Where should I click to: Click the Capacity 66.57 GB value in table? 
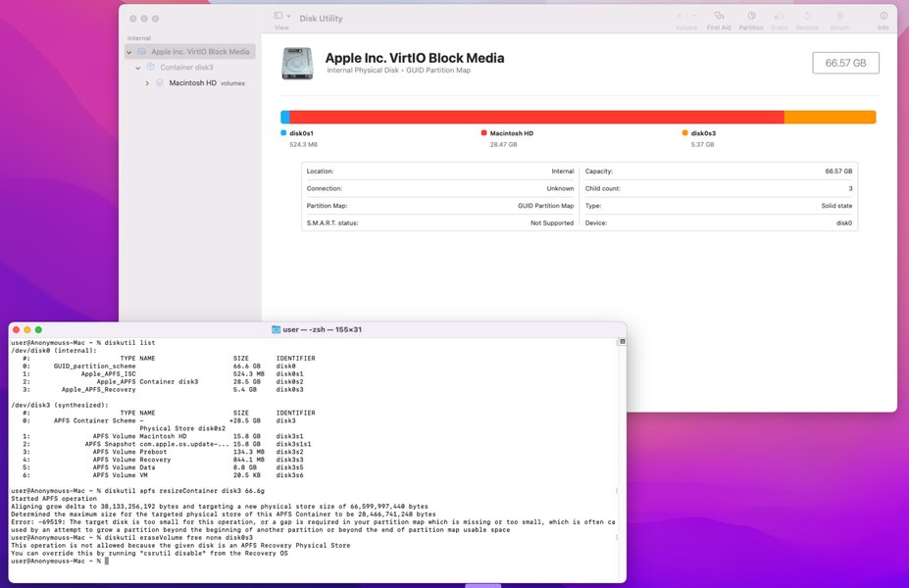838,171
